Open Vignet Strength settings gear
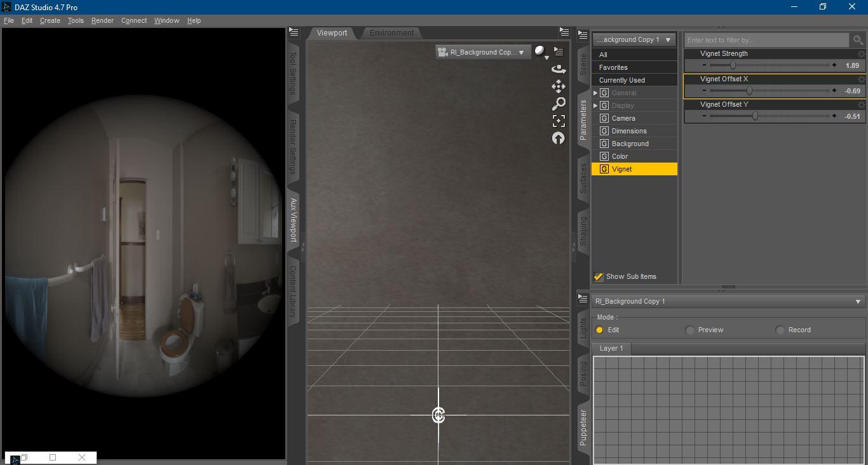 [862, 54]
